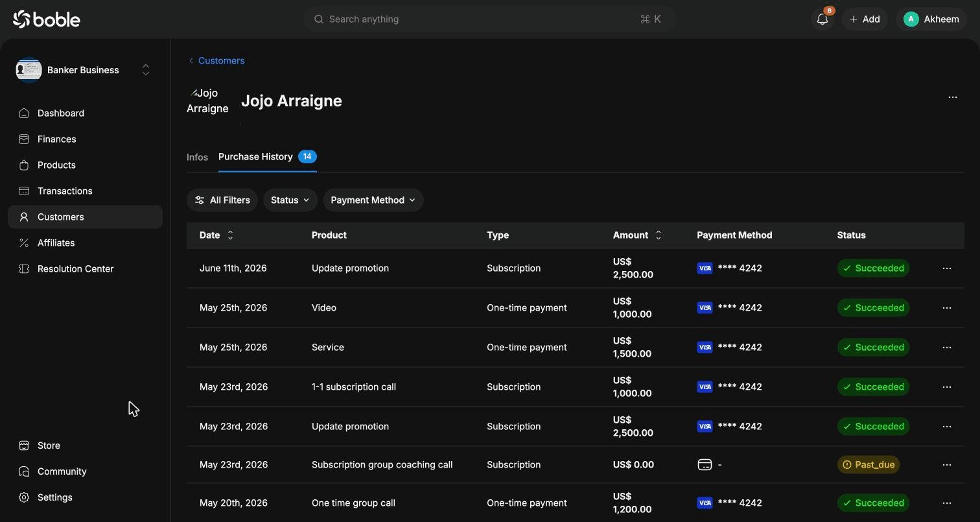The height and width of the screenshot is (522, 980).
Task: Click the Store shop icon
Action: click(24, 445)
